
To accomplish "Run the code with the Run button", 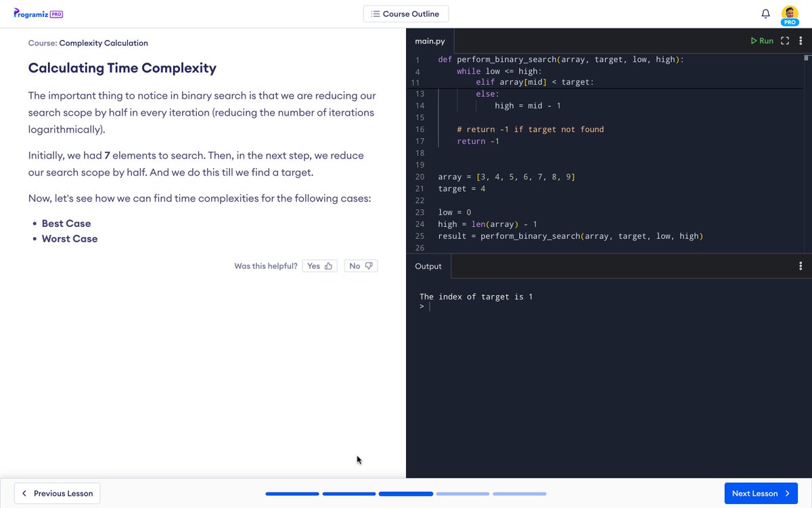I will click(x=762, y=41).
